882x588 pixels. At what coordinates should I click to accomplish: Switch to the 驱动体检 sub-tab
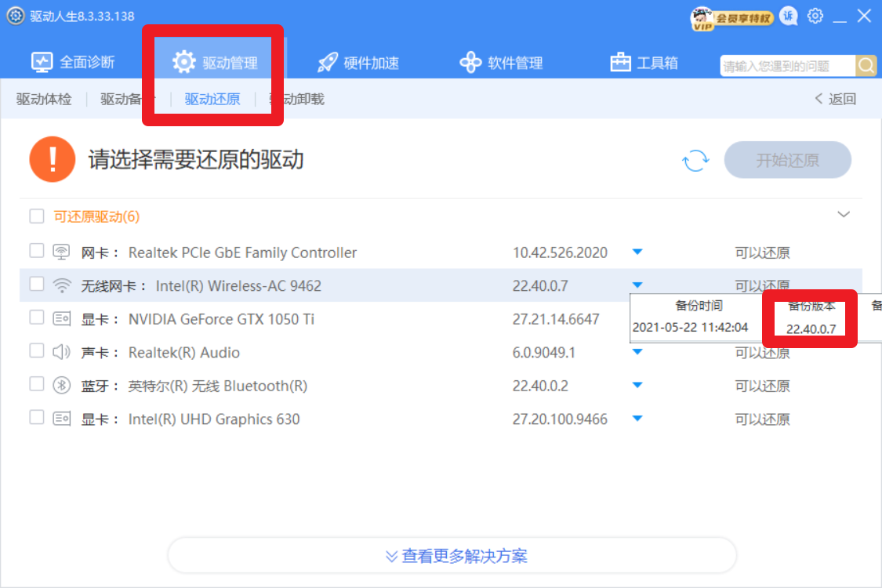44,99
